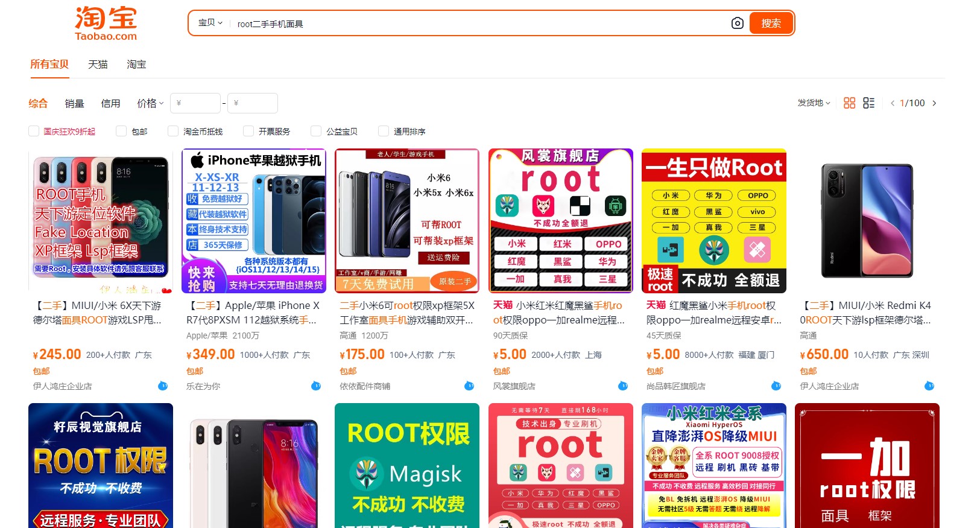Click the search text field
The image size is (980, 528).
479,24
